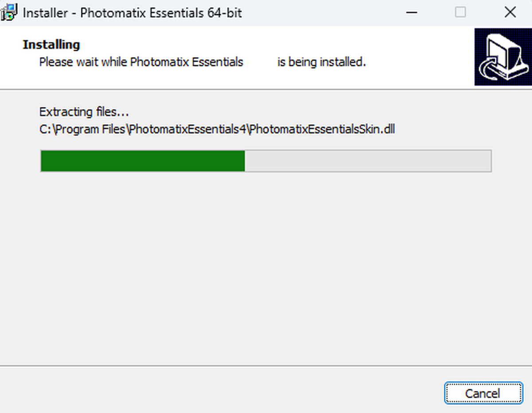Minimize the Photomatix installer window
The height and width of the screenshot is (413, 532).
(x=412, y=12)
